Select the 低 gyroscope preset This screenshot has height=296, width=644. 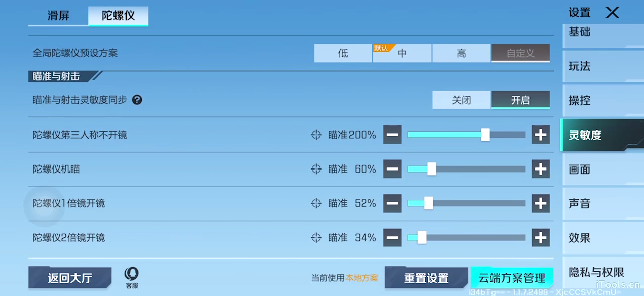(x=343, y=53)
